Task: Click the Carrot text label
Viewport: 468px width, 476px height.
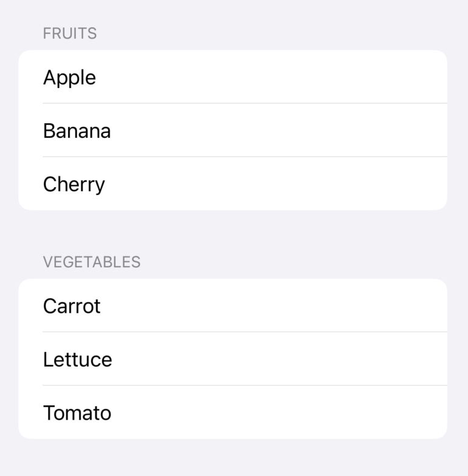Action: (72, 306)
